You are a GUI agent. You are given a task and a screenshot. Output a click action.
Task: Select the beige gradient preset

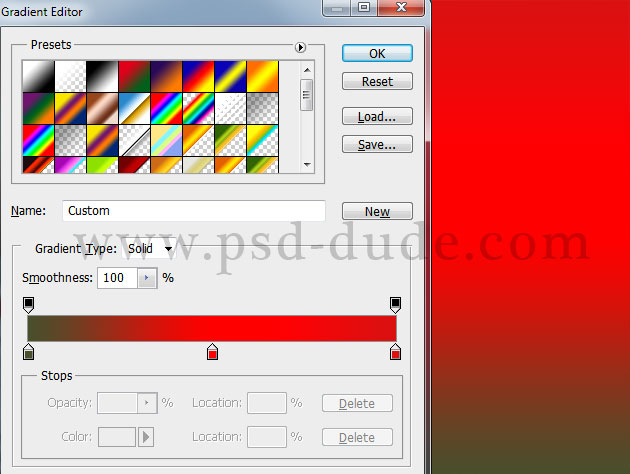tap(198, 165)
